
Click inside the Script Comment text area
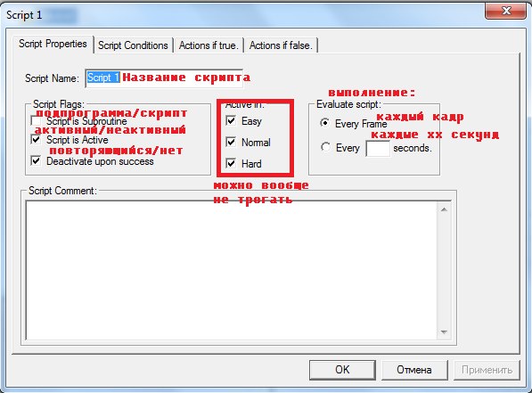[x=231, y=271]
